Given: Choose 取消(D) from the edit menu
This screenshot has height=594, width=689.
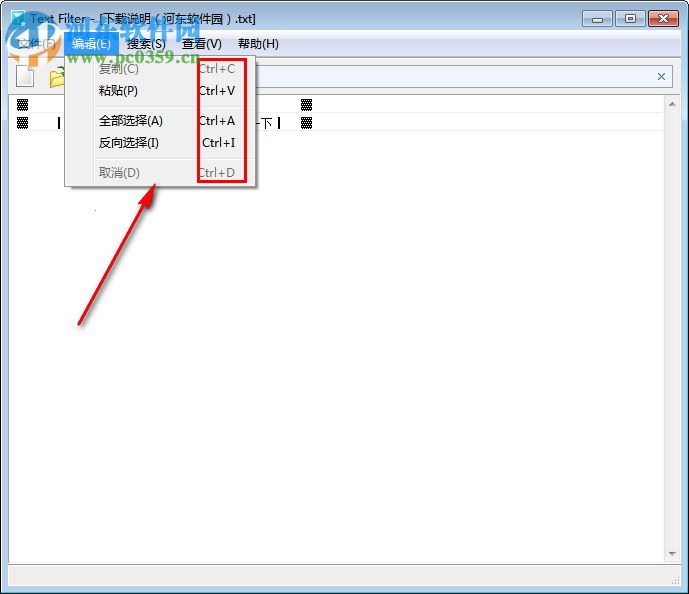Looking at the screenshot, I should [161, 172].
